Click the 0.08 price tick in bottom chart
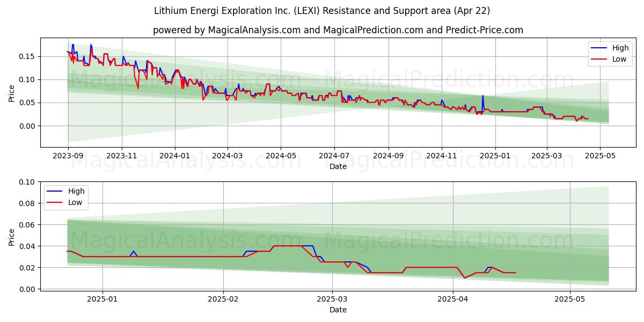This screenshot has height=322, width=644. point(28,203)
